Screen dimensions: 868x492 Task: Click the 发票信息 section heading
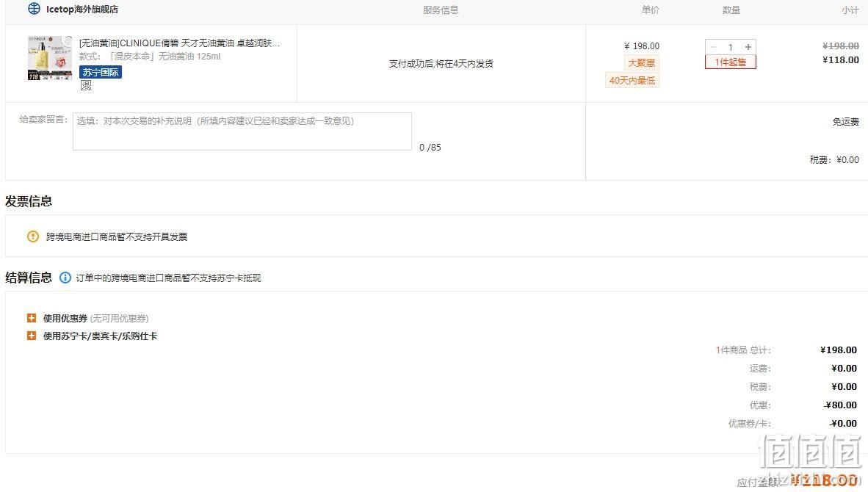pyautogui.click(x=29, y=201)
